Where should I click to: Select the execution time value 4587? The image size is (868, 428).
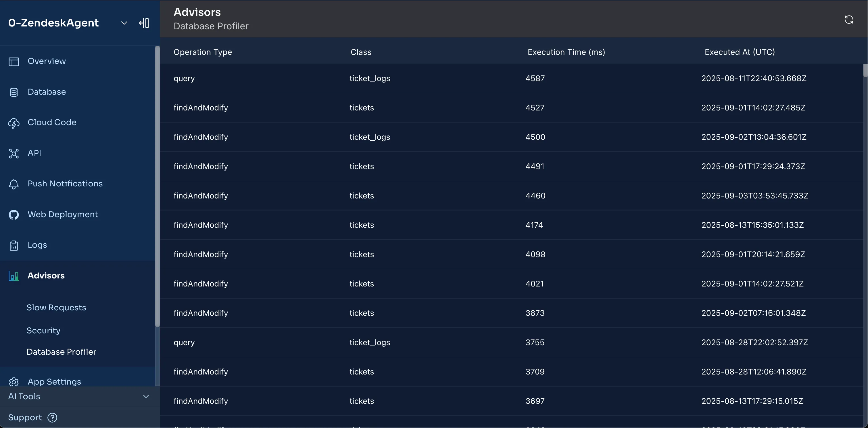(535, 79)
